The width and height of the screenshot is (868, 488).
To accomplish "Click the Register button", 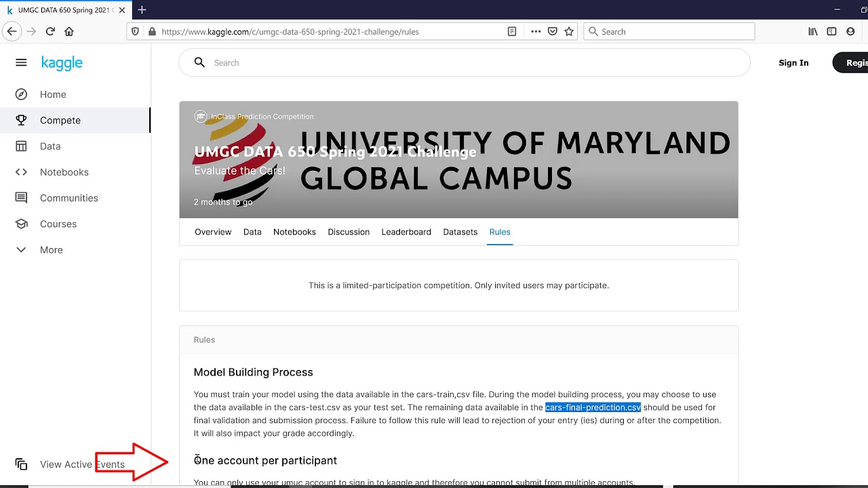I will (851, 62).
